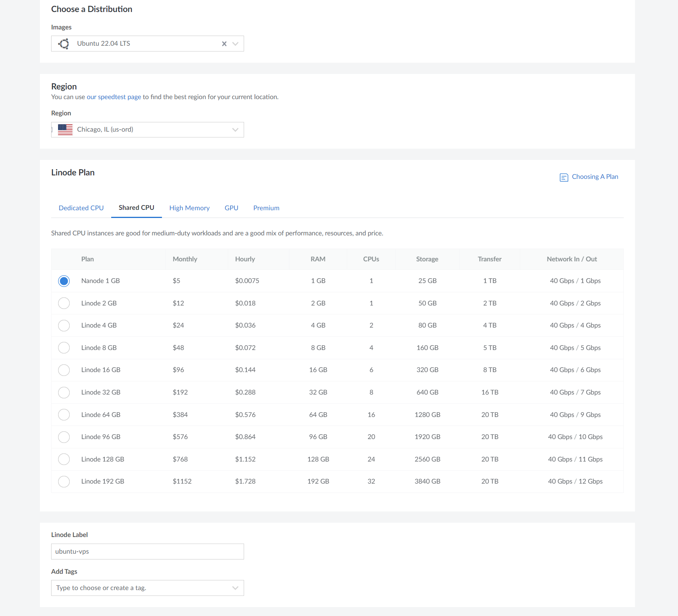Click the Ubuntu 22.04 LTS selected value
Viewport: 678px width, 616px height.
point(103,43)
